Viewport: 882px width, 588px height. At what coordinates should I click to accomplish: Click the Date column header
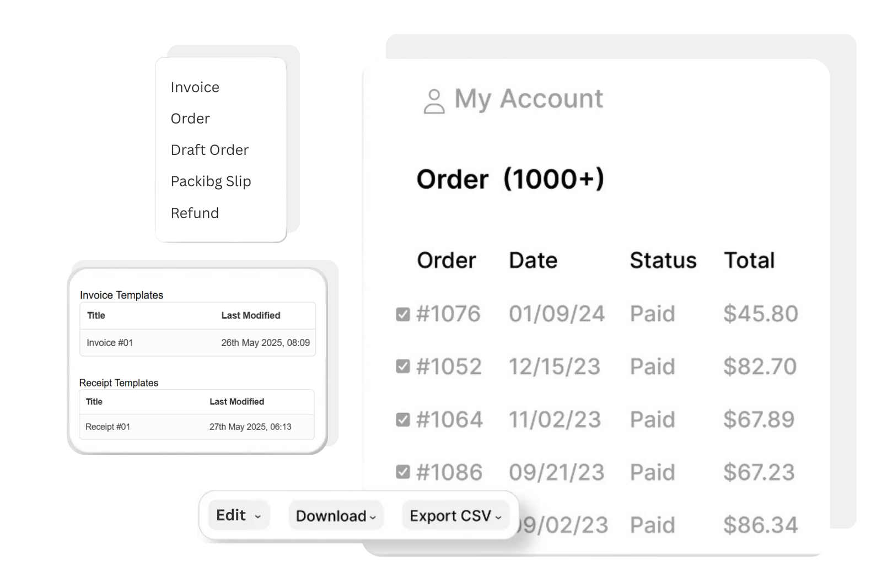[533, 261]
